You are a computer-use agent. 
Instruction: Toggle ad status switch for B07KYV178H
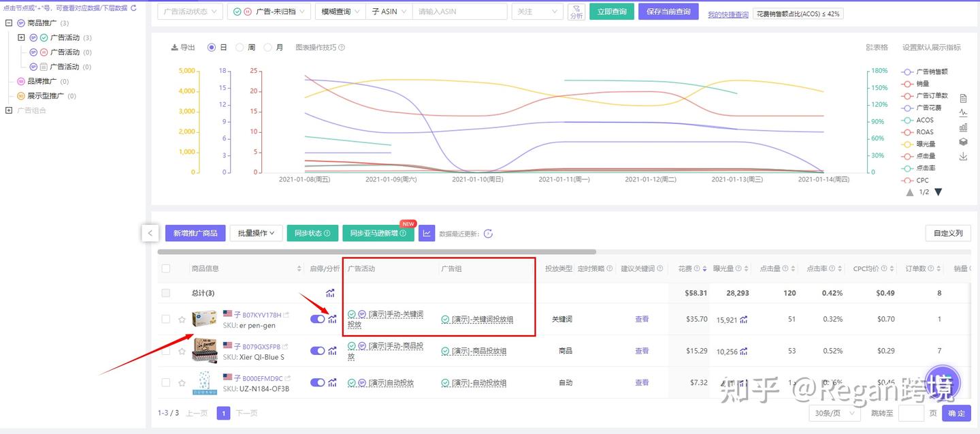click(318, 319)
